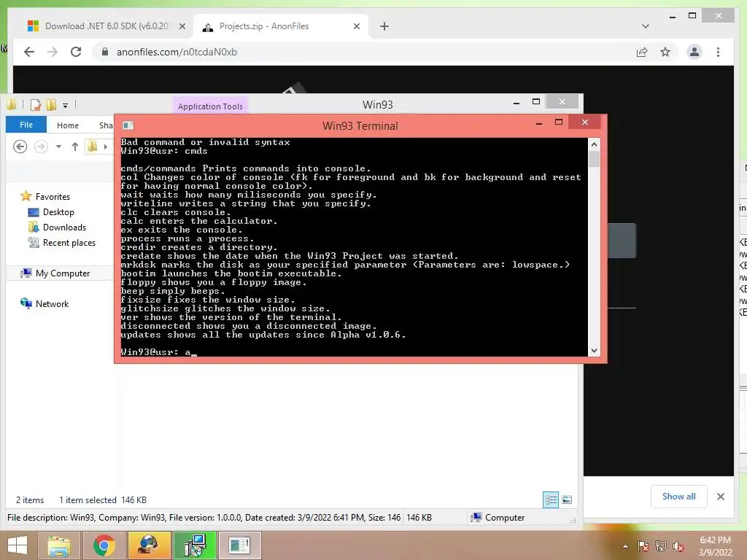This screenshot has height=560, width=747.
Task: Click '1 item selected 146 KB' status text
Action: (x=103, y=499)
